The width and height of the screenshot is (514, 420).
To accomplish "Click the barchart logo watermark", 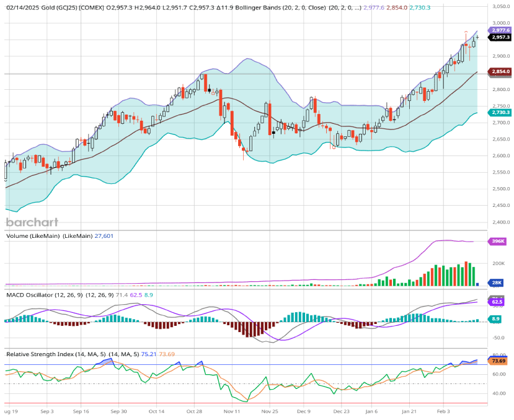I will pos(32,222).
